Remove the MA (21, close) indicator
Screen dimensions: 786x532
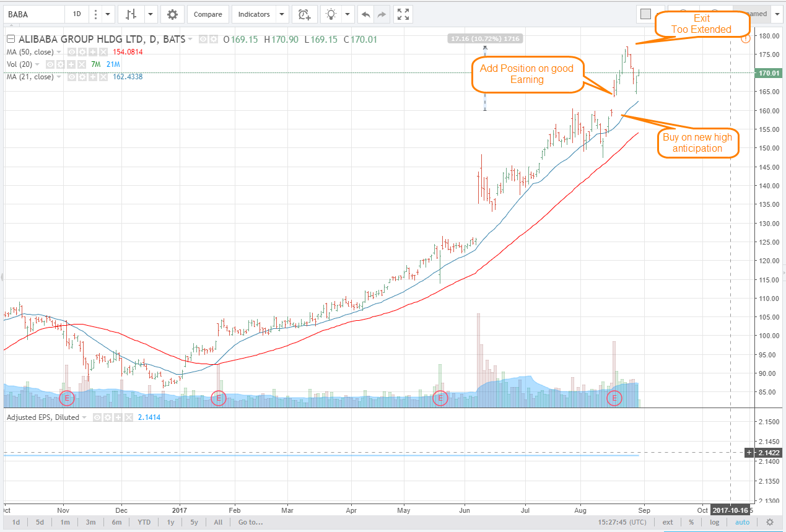coord(103,77)
